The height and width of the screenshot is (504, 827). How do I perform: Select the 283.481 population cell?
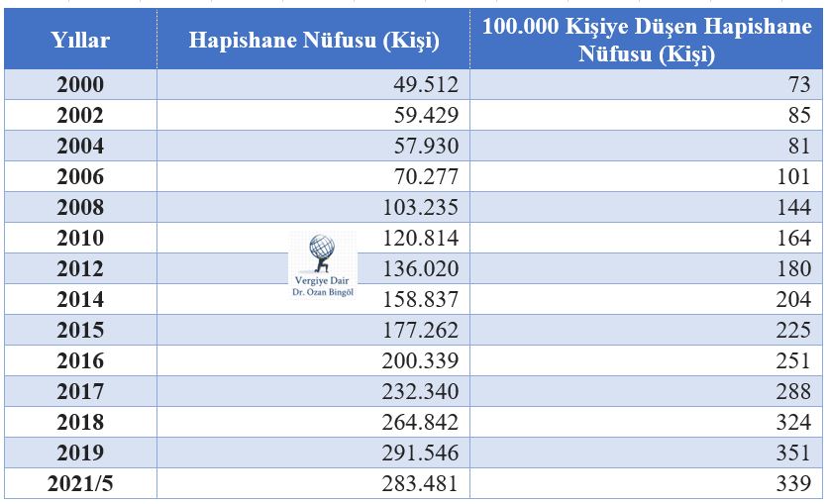click(420, 484)
